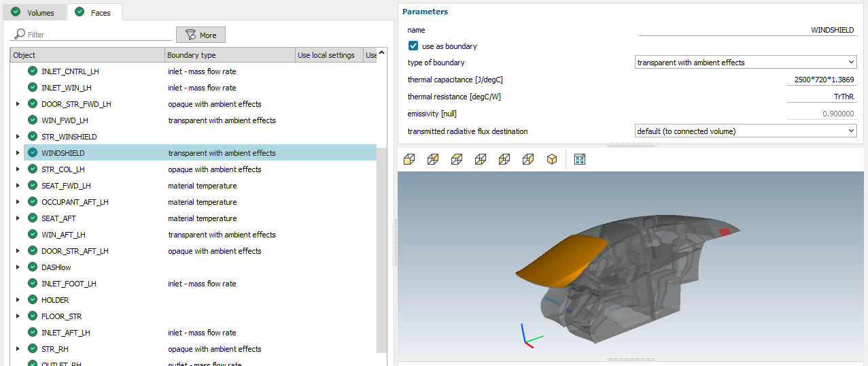Image resolution: width=868 pixels, height=366 pixels.
Task: Switch to front face view cube
Action: (409, 159)
